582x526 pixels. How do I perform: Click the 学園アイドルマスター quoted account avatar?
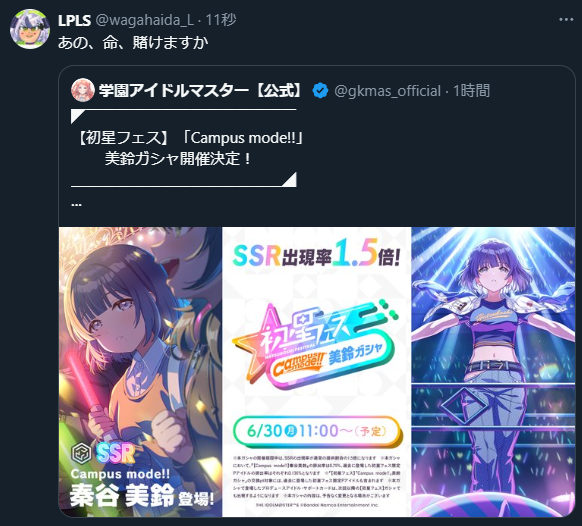[x=82, y=90]
